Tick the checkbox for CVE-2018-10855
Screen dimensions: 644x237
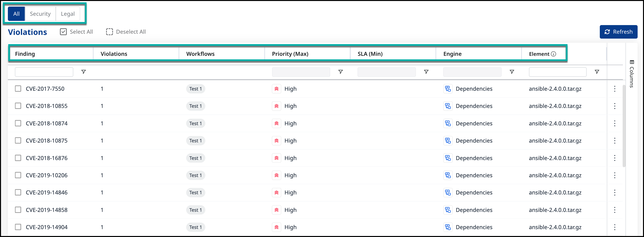click(18, 106)
